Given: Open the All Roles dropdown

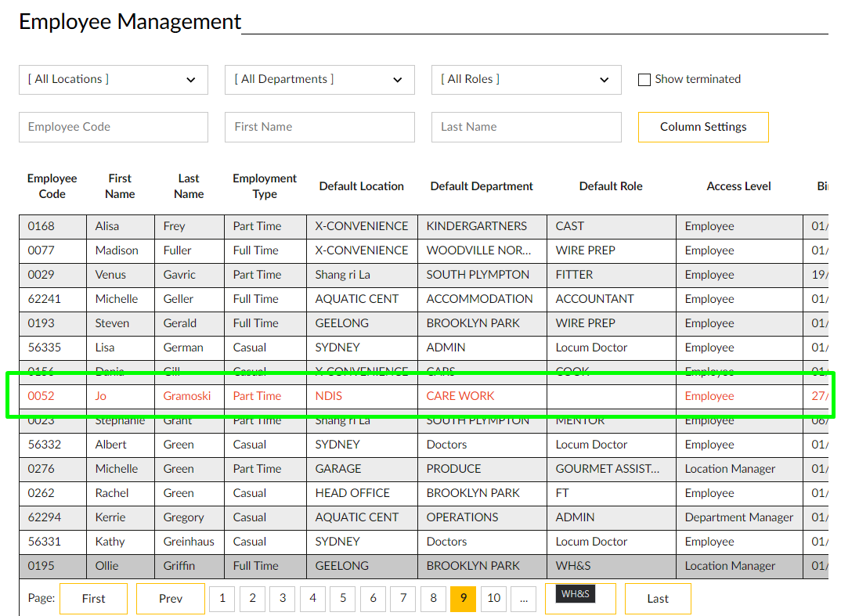Looking at the screenshot, I should click(525, 79).
